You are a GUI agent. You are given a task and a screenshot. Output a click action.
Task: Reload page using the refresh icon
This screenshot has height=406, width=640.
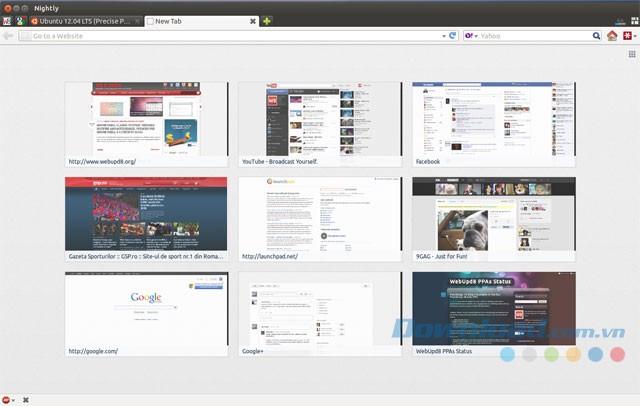[453, 36]
